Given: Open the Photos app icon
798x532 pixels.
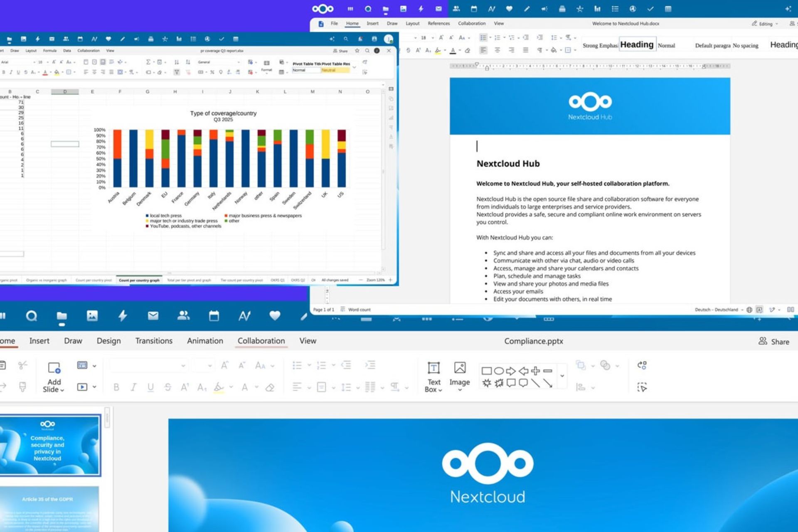Looking at the screenshot, I should tap(92, 316).
